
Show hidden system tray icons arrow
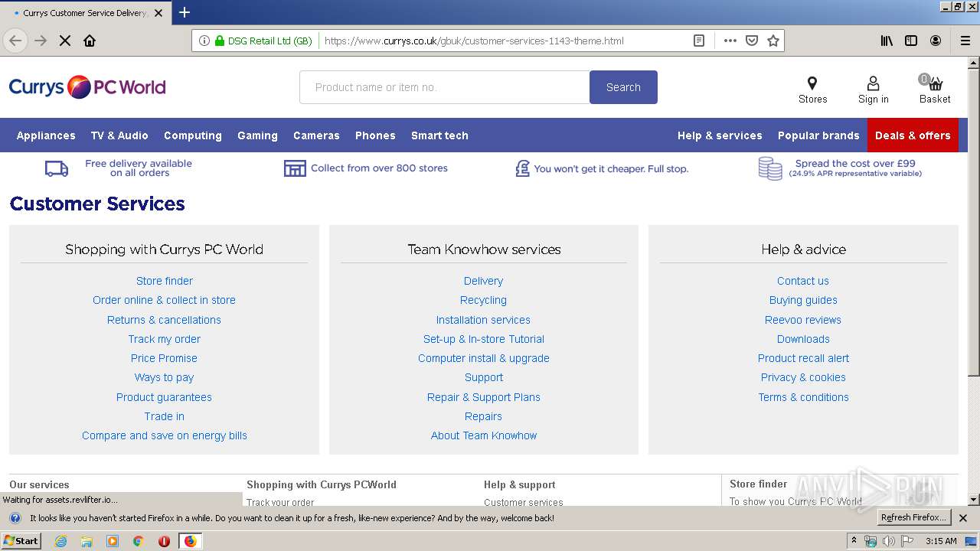click(854, 540)
